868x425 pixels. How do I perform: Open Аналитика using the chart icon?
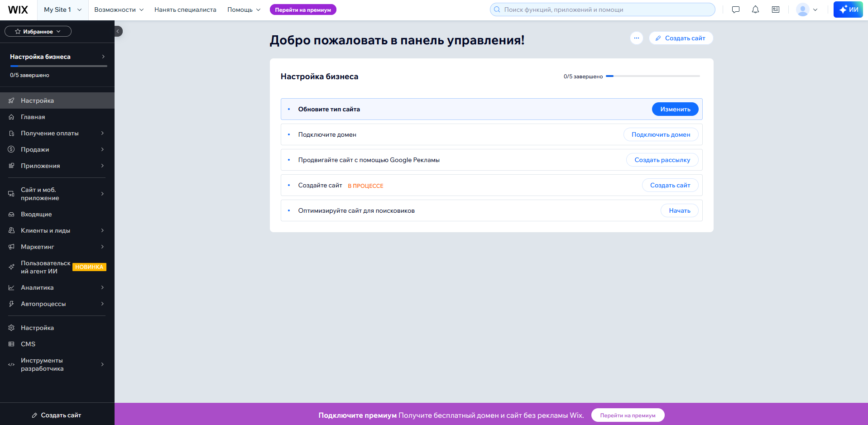click(x=11, y=287)
